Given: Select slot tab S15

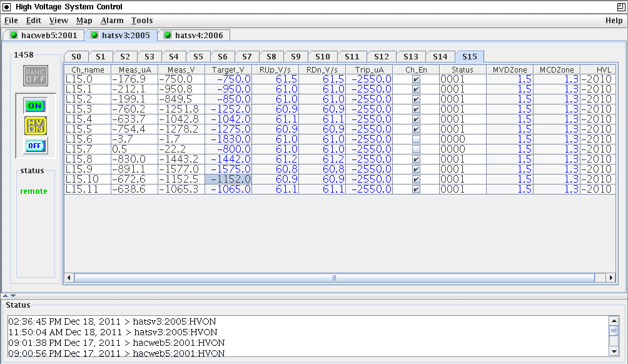Looking at the screenshot, I should tap(470, 56).
